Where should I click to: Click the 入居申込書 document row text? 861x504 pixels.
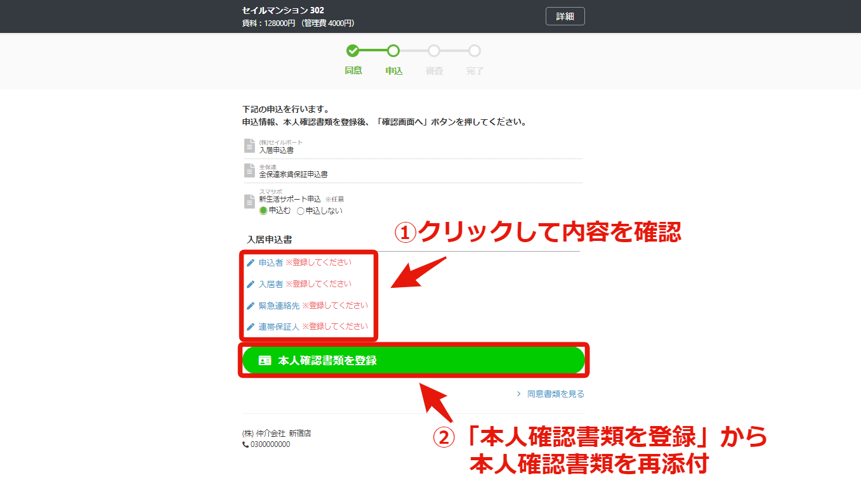point(276,150)
